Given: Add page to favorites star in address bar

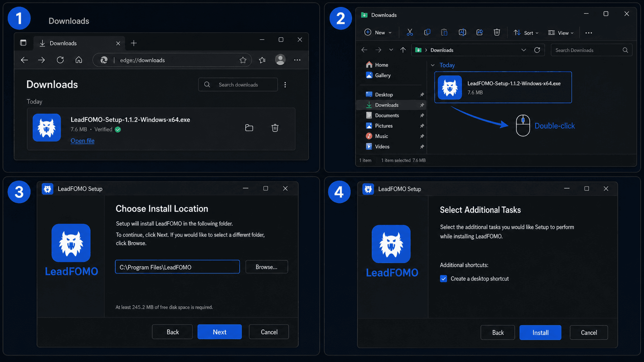Looking at the screenshot, I should click(243, 60).
